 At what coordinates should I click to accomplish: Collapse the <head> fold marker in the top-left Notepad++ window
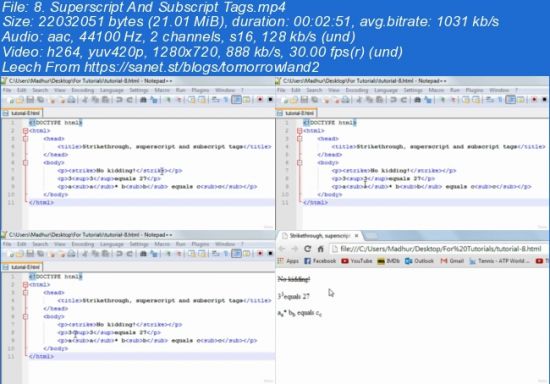click(25, 139)
